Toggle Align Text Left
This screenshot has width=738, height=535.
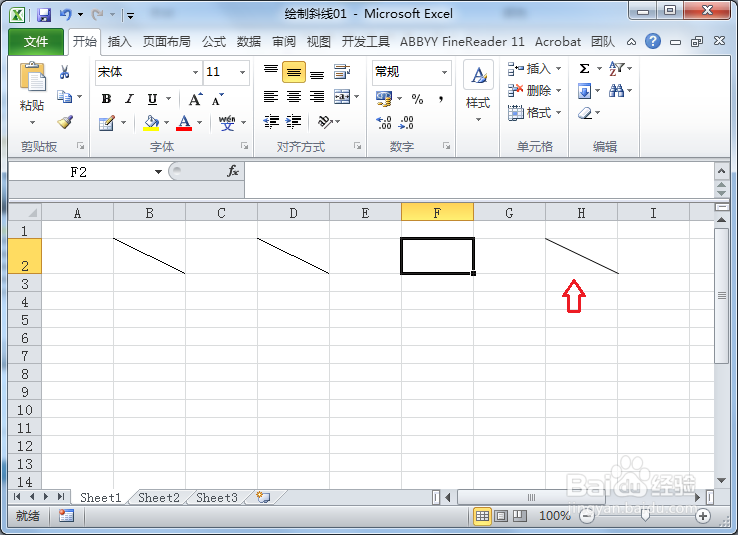(x=271, y=97)
